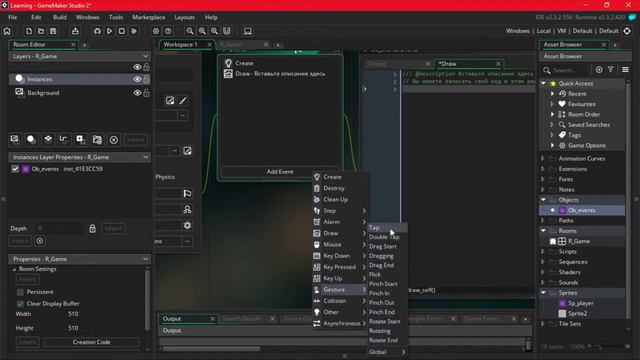Create new layer folder icon

pyautogui.click(x=97, y=140)
